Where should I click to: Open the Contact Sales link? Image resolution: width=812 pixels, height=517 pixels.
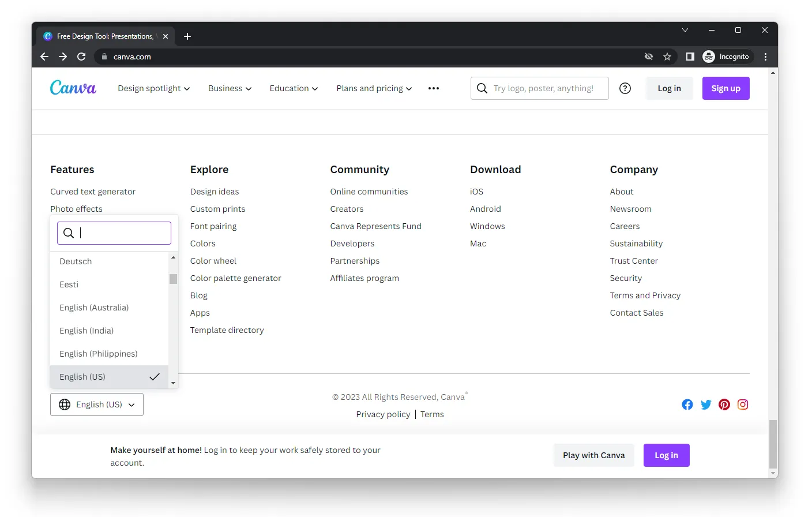637,313
